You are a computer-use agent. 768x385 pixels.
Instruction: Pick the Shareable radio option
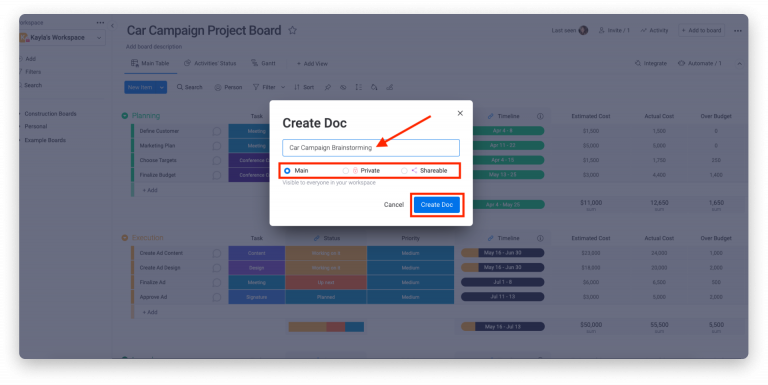tap(404, 170)
